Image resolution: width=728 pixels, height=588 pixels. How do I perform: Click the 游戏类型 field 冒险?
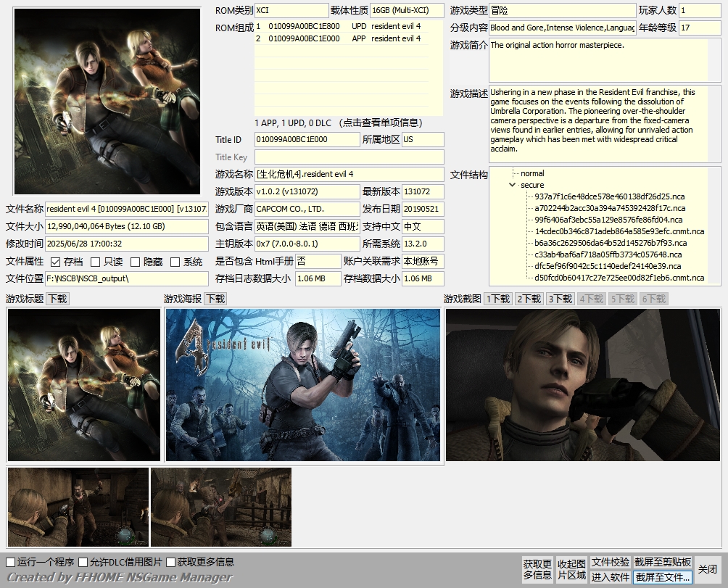[562, 10]
